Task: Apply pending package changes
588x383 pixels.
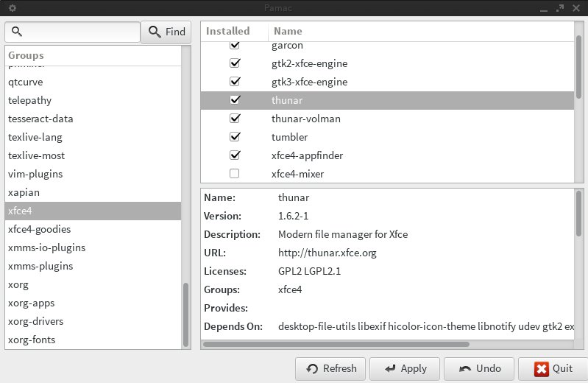Action: (405, 369)
